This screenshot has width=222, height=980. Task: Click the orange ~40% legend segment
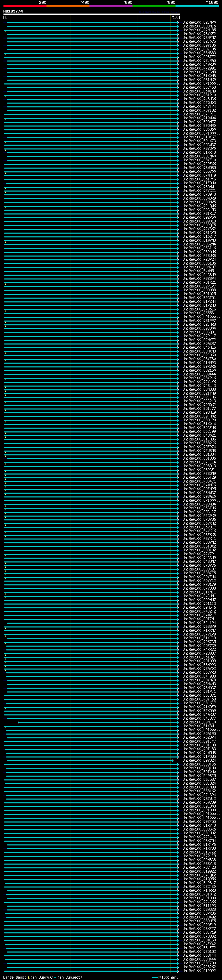pos(68,6)
